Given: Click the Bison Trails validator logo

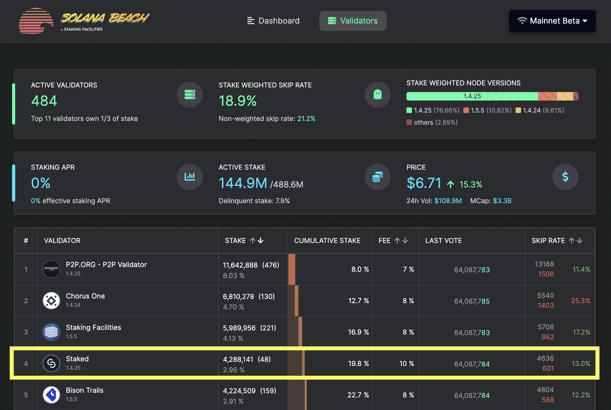Looking at the screenshot, I should tap(51, 395).
